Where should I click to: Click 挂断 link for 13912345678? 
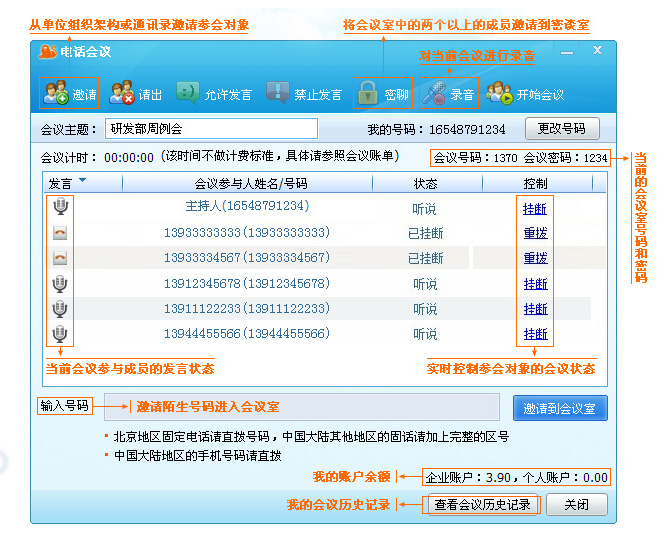click(x=535, y=284)
